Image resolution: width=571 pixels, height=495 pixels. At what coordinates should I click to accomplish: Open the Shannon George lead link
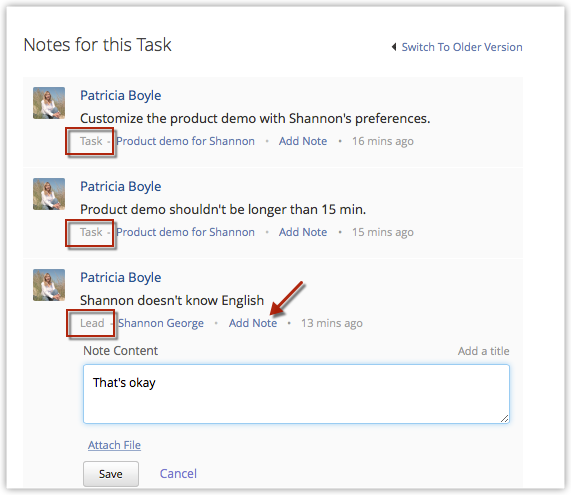click(161, 323)
